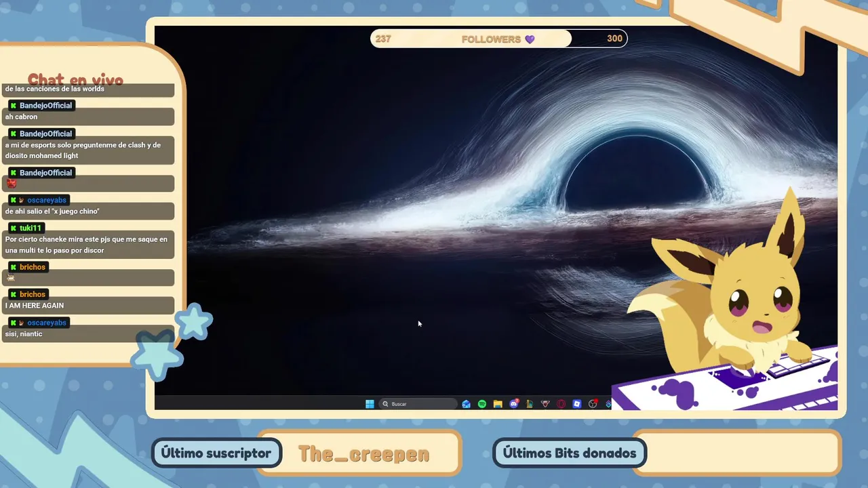The image size is (868, 488).
Task: Open Discord from the taskbar
Action: 514,404
